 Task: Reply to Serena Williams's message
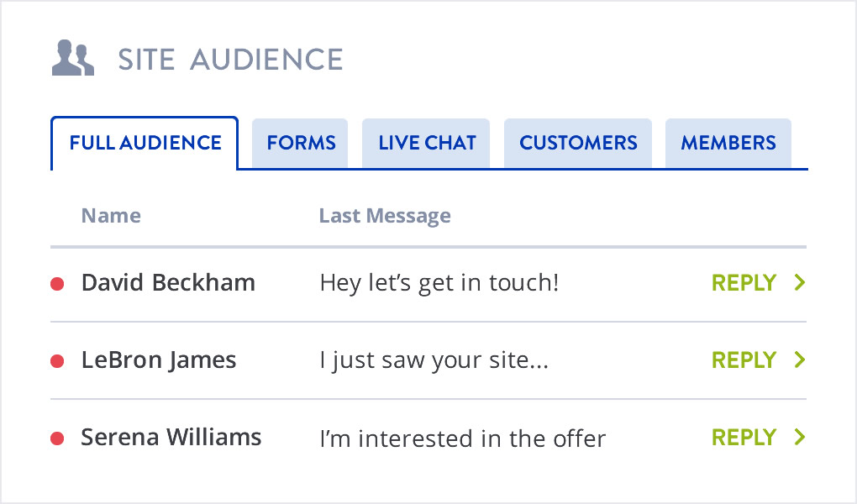pyautogui.click(x=744, y=438)
